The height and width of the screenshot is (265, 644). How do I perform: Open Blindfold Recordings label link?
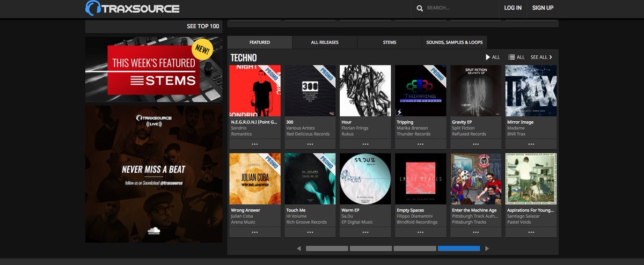pyautogui.click(x=417, y=222)
